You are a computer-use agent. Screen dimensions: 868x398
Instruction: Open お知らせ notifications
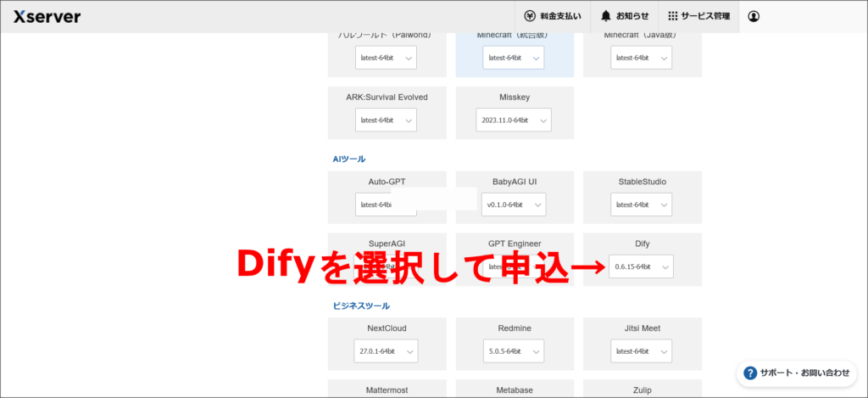pyautogui.click(x=625, y=17)
